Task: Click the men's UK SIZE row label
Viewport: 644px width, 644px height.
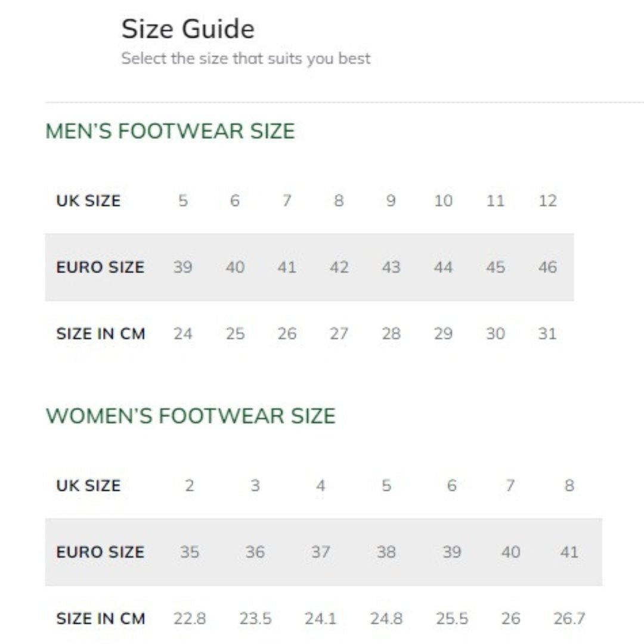Action: click(88, 201)
